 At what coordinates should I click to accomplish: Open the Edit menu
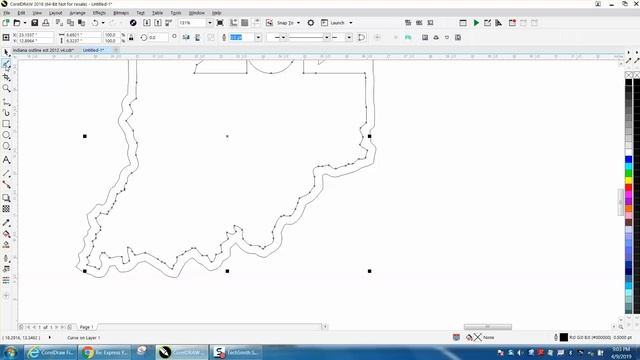[21, 13]
